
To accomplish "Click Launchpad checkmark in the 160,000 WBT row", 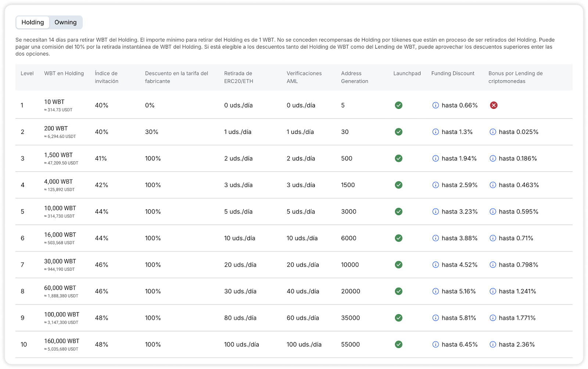I will coord(398,345).
